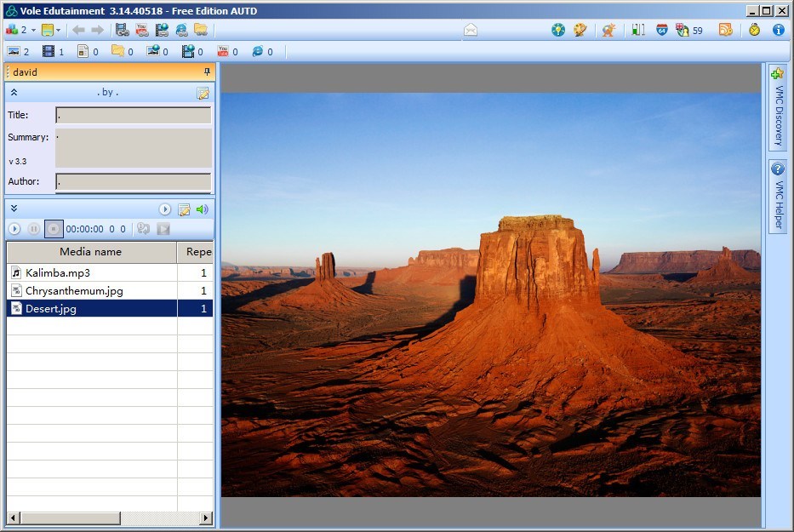Collapse the player panel via double chevron
794x532 pixels.
coord(14,208)
